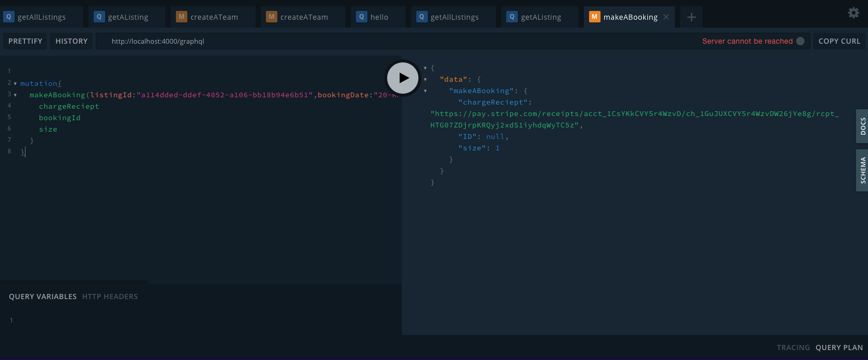
Task: Open the SCHEMA side panel
Action: [862, 170]
